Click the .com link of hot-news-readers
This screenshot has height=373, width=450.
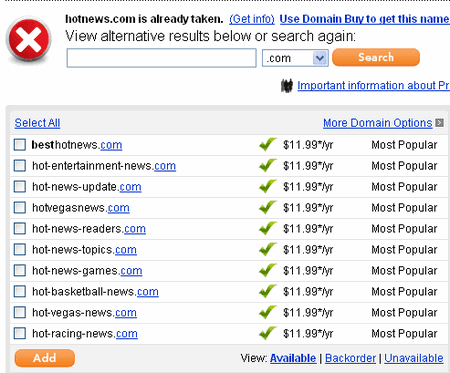[x=135, y=229]
